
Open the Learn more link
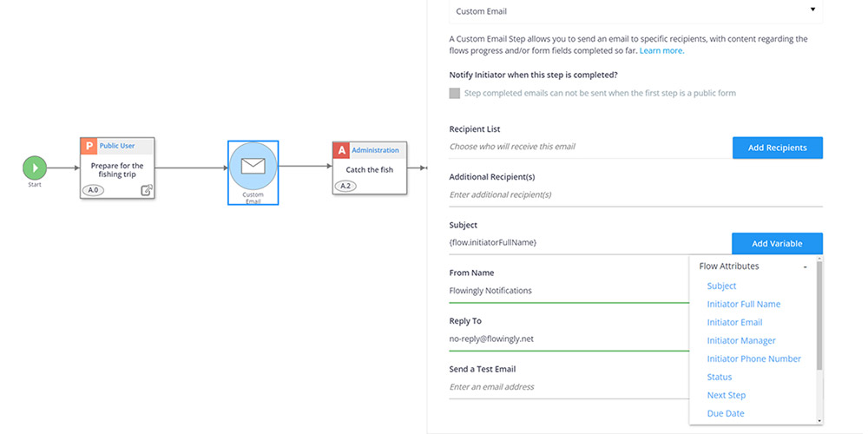[x=661, y=51]
